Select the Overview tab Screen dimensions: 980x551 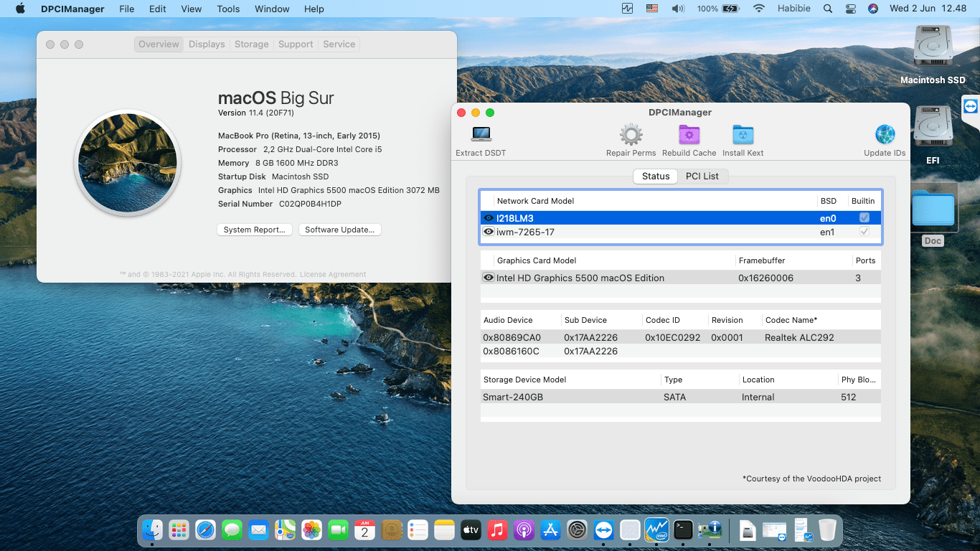click(159, 44)
